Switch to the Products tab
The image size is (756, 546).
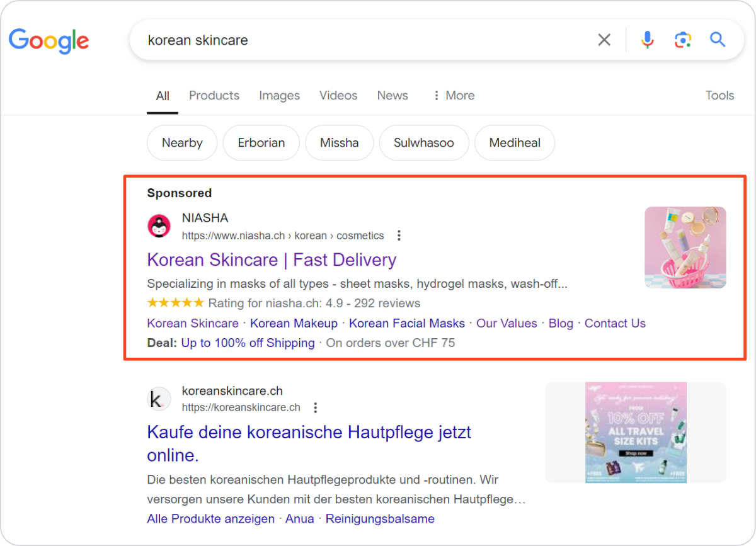click(x=214, y=96)
